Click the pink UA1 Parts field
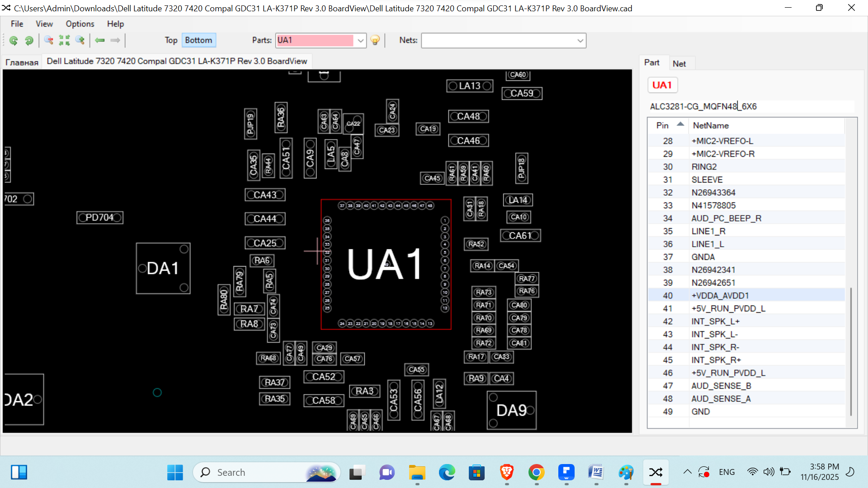868x488 pixels. coord(315,41)
